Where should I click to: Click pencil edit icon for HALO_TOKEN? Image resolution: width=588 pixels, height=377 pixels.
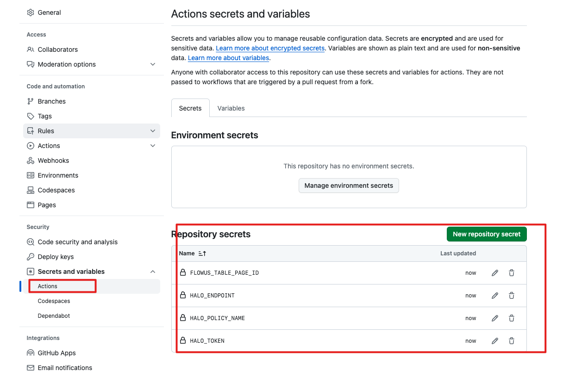click(495, 341)
